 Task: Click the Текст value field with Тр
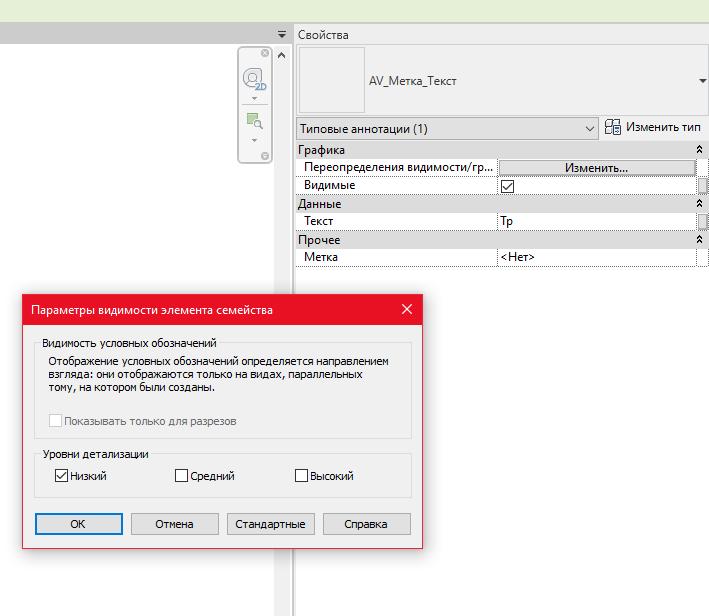pyautogui.click(x=596, y=221)
